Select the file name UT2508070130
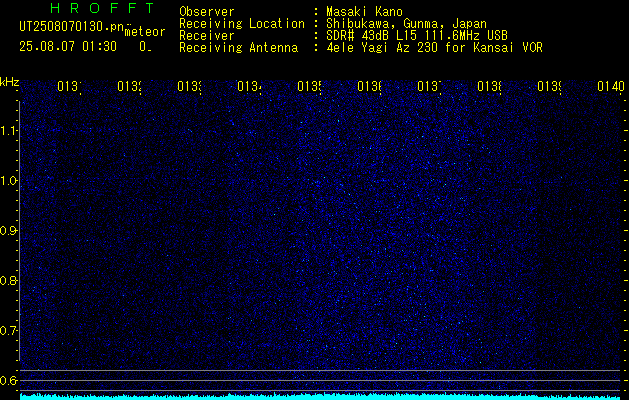 point(72,26)
